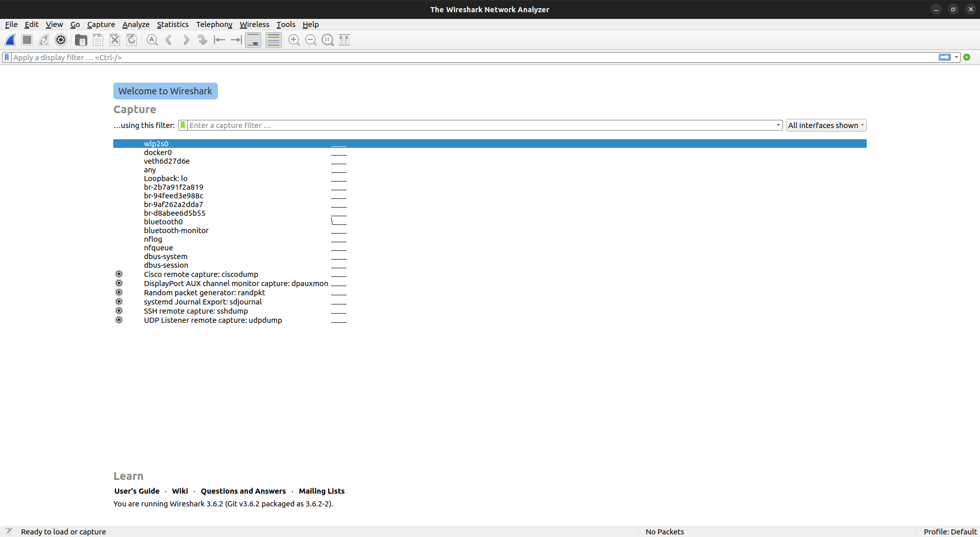This screenshot has height=537, width=980.
Task: Open settings icon for DisplayPort AUX dpauxmon
Action: tap(119, 283)
